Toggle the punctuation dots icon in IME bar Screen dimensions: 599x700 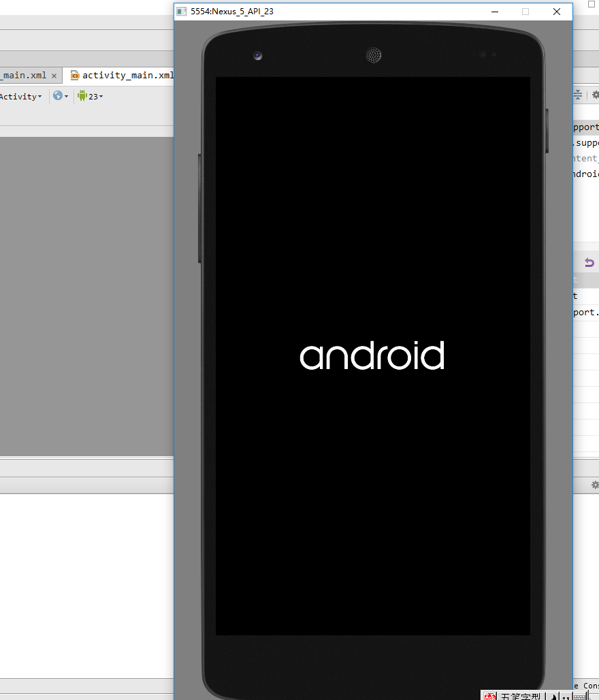(x=566, y=697)
